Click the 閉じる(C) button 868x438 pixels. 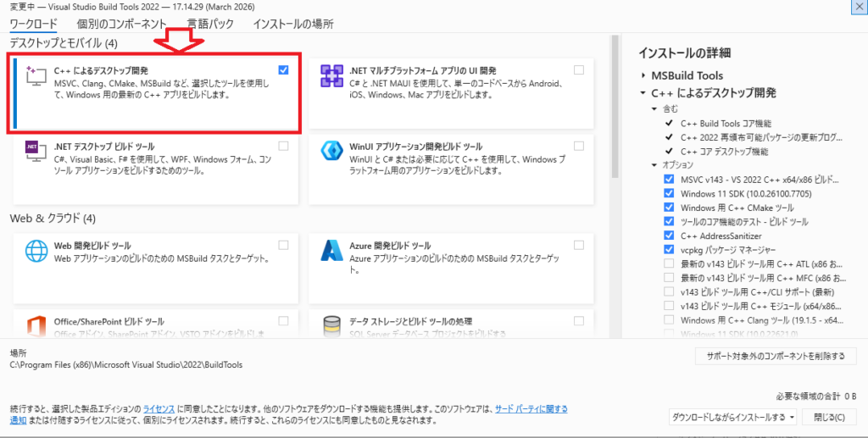828,417
